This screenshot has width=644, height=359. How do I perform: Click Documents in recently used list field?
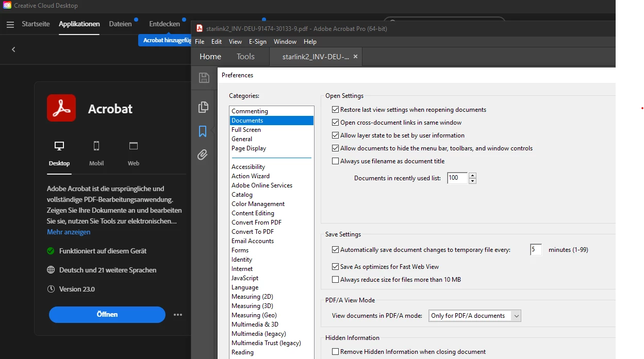pyautogui.click(x=457, y=178)
